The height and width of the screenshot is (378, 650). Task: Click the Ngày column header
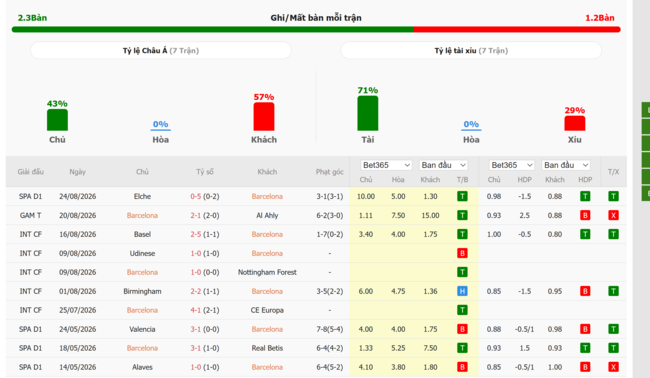tap(78, 172)
